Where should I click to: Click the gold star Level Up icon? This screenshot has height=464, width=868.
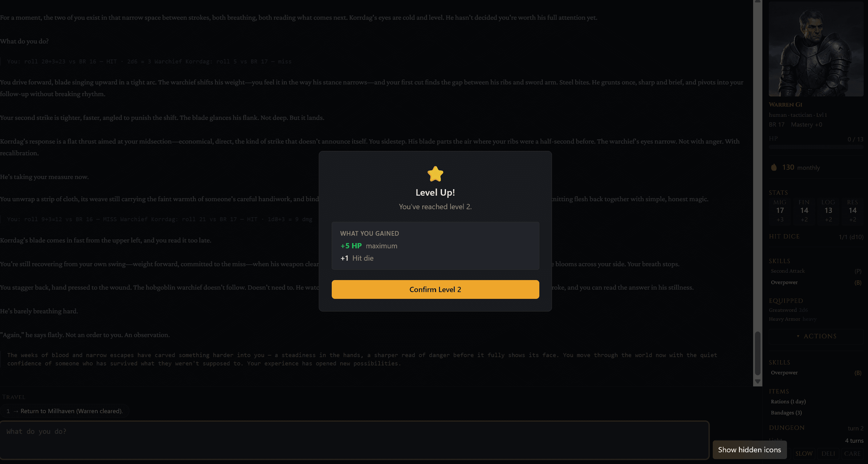point(435,174)
